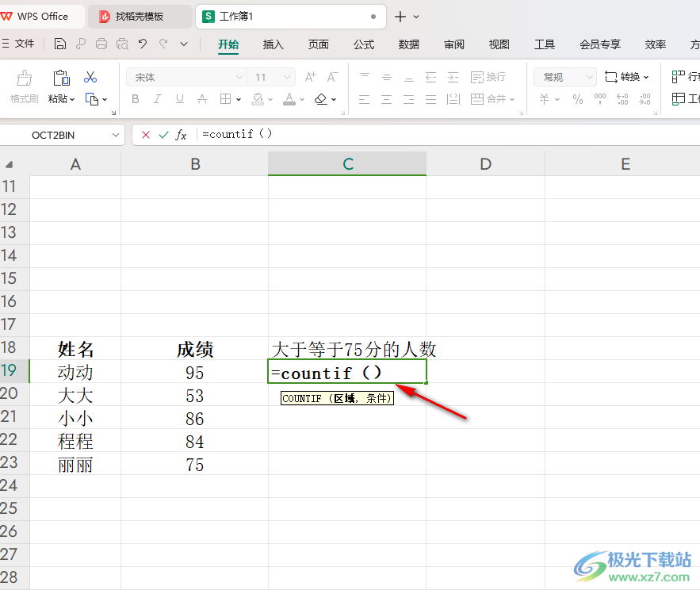Click the Copy icon
This screenshot has width=700, height=590.
tap(91, 99)
